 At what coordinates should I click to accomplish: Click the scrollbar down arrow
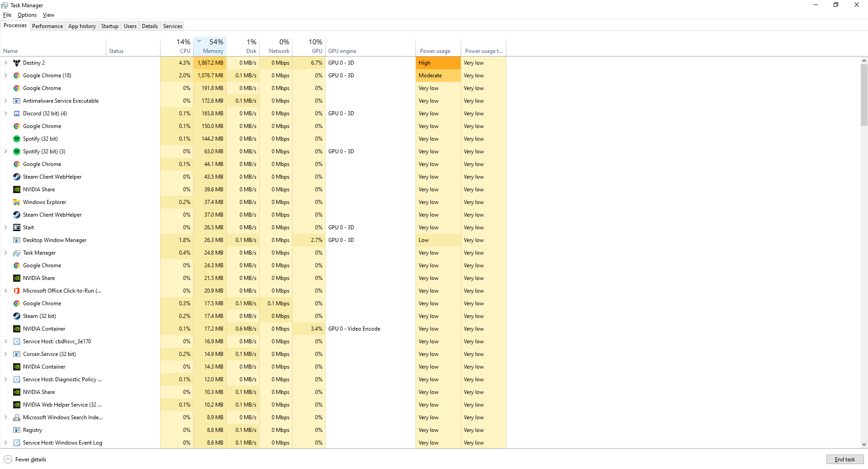click(864, 445)
